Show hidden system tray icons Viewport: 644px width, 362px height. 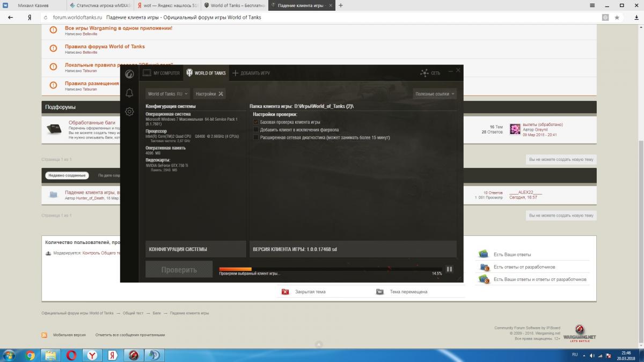pos(583,356)
